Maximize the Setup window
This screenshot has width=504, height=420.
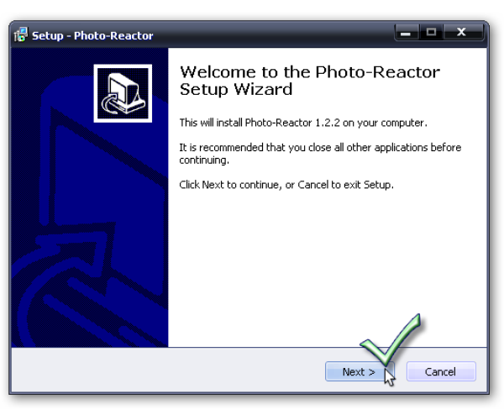pos(431,32)
